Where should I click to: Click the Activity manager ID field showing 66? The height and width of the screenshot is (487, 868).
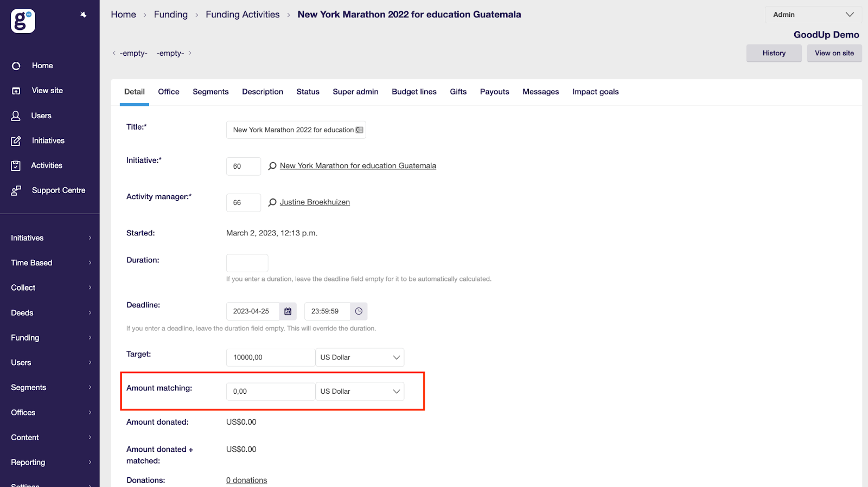pyautogui.click(x=244, y=203)
